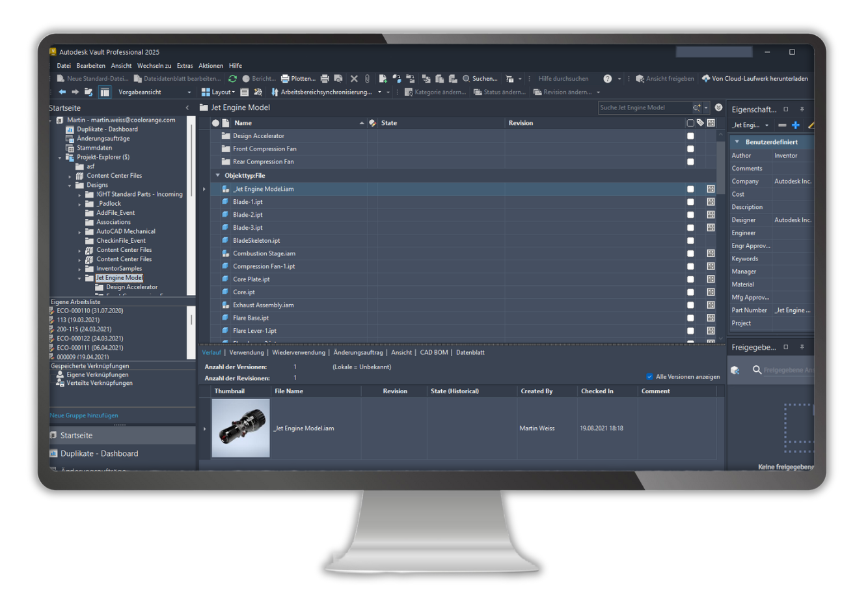Screen dimensions: 868x601
Task: Click the advanced search icon inside the search box
Action: click(697, 107)
